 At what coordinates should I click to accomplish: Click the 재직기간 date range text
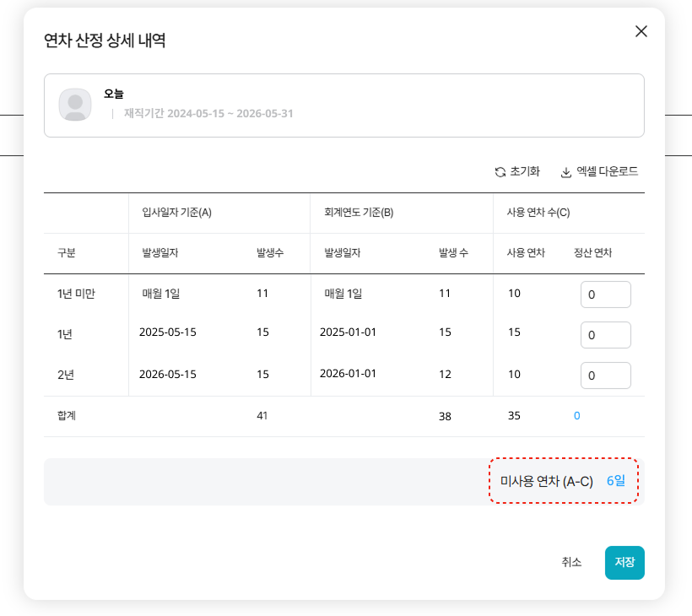pyautogui.click(x=208, y=113)
